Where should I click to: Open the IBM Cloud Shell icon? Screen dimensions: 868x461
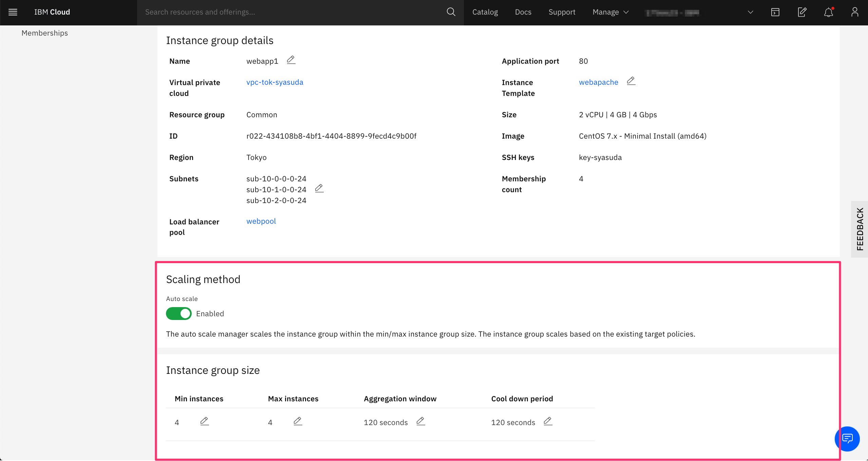pyautogui.click(x=775, y=13)
